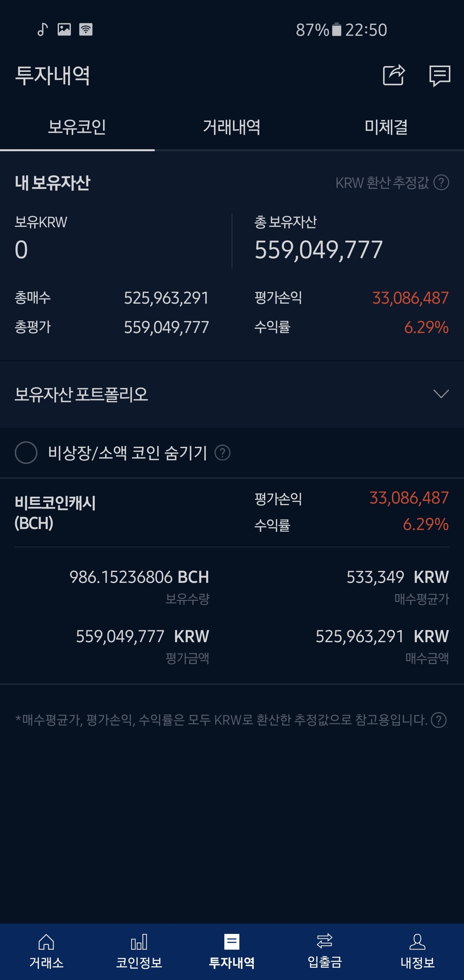The width and height of the screenshot is (464, 980).
Task: Tap the music note status icon
Action: (43, 29)
